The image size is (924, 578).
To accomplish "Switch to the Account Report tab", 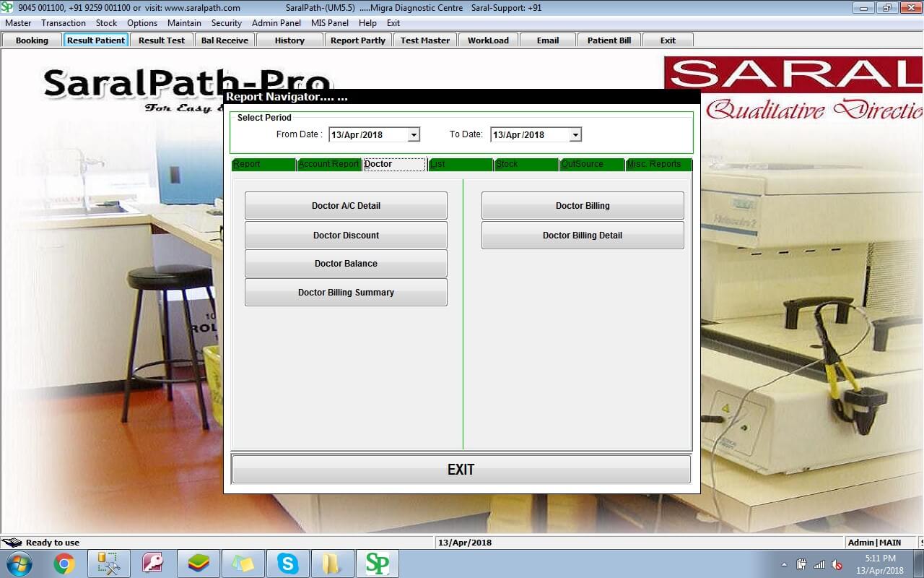I will tap(328, 165).
